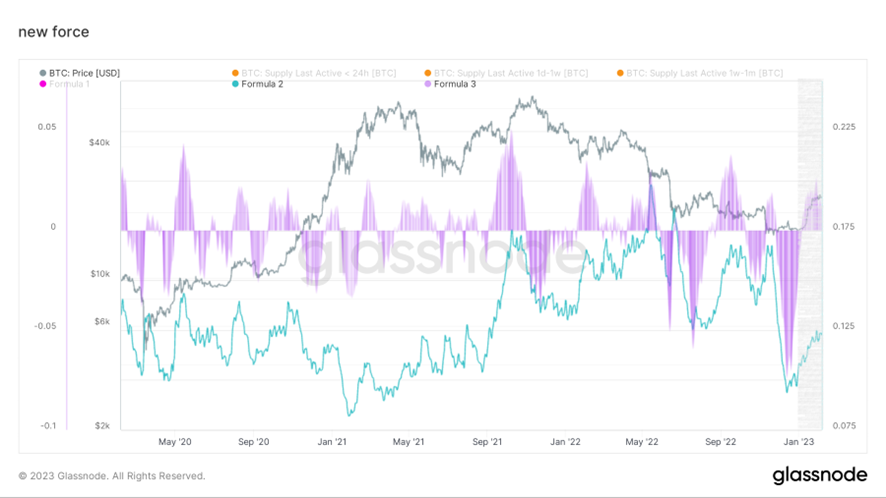Click the "new force" chart title
The image size is (886, 498).
tap(53, 32)
